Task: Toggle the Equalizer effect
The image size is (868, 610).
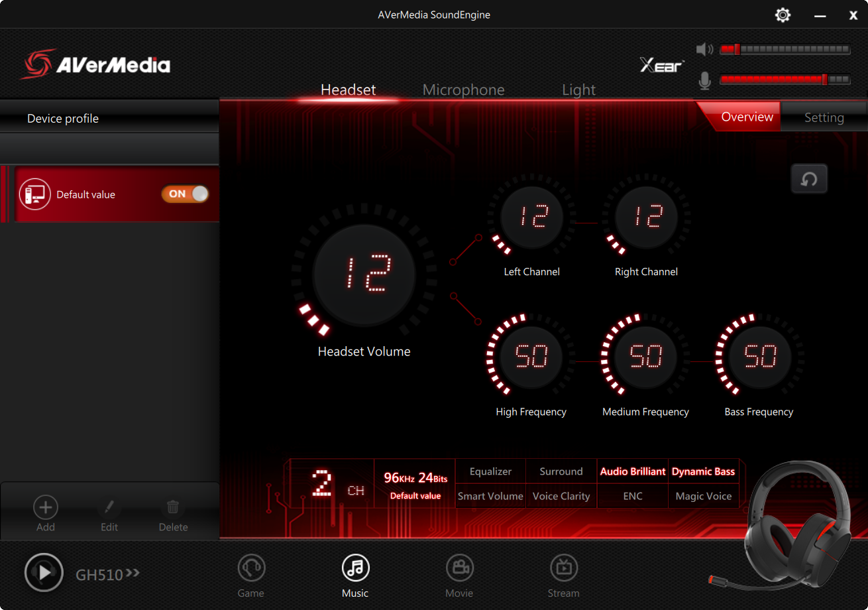Action: pyautogui.click(x=490, y=471)
